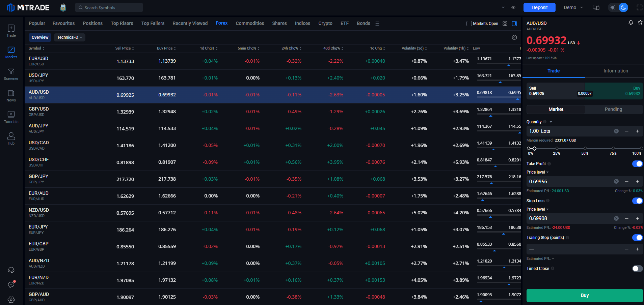Open the Trade section in the sidebar
The width and height of the screenshot is (644, 305).
coord(11,31)
